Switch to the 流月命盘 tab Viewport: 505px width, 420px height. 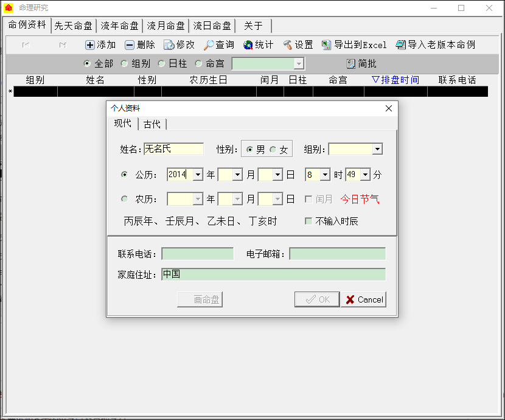point(166,26)
